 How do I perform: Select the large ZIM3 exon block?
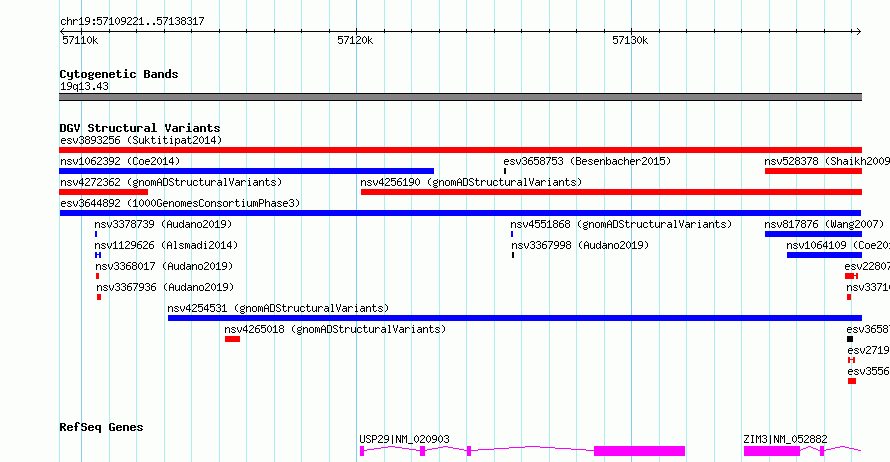click(772, 451)
